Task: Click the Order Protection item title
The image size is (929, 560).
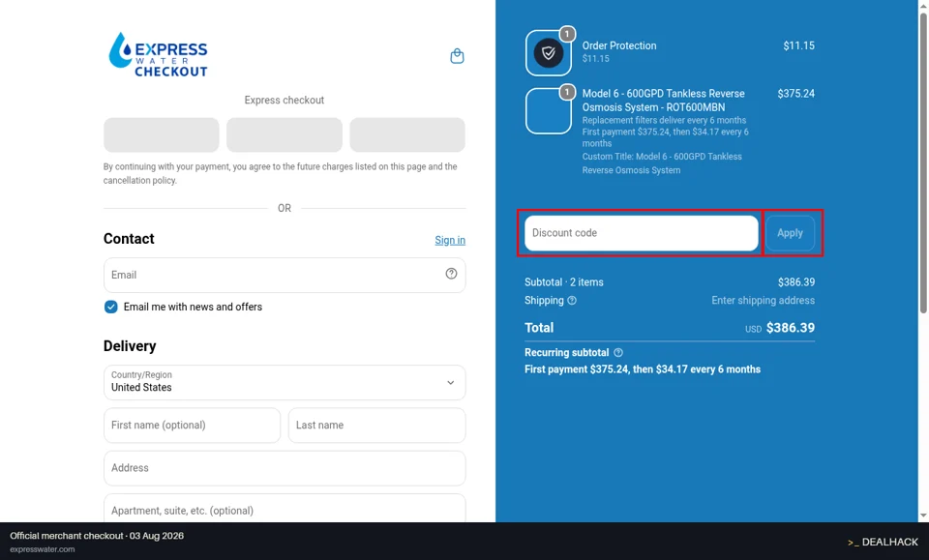Action: coord(619,45)
